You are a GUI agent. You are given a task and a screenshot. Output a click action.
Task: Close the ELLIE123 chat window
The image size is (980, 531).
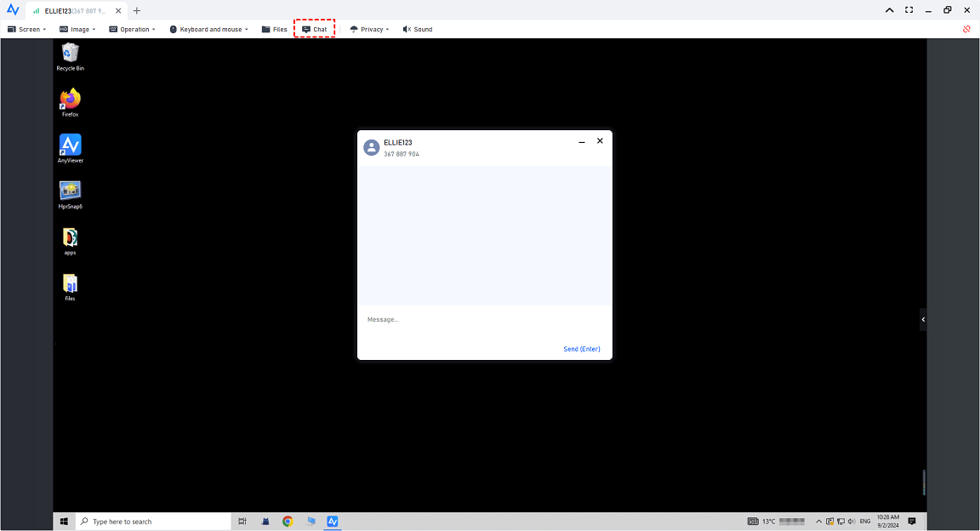[600, 140]
